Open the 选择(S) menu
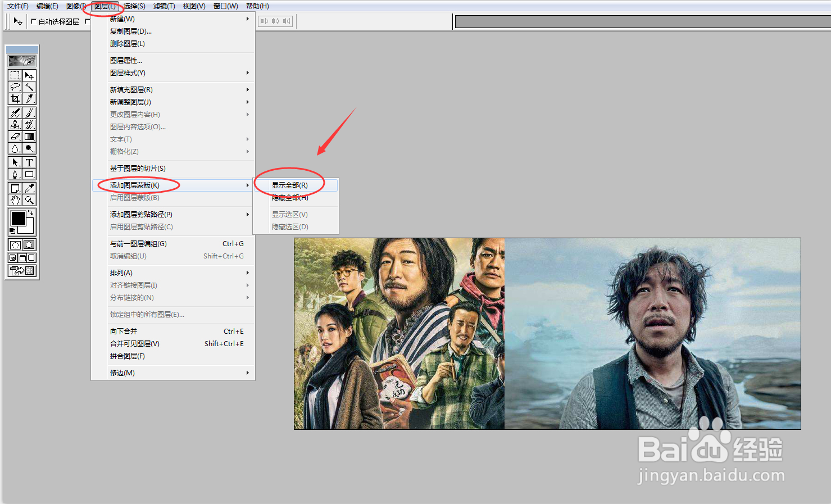The width and height of the screenshot is (831, 504). pyautogui.click(x=134, y=6)
